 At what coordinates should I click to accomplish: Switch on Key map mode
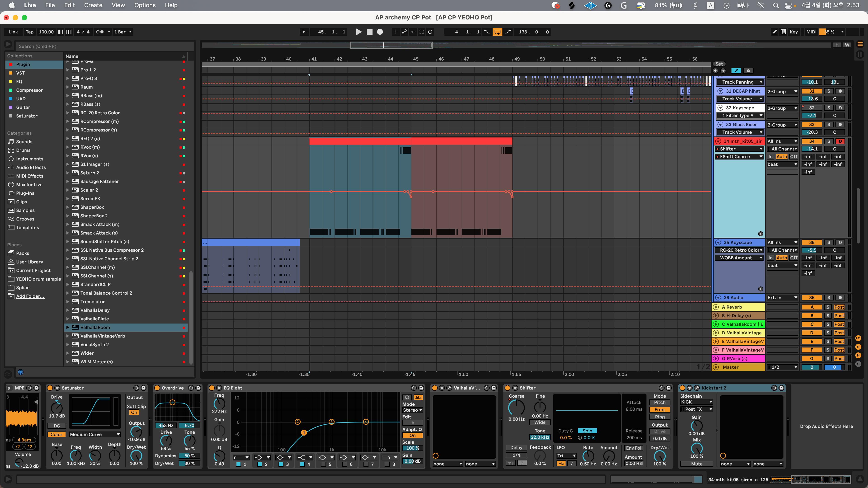click(x=794, y=32)
